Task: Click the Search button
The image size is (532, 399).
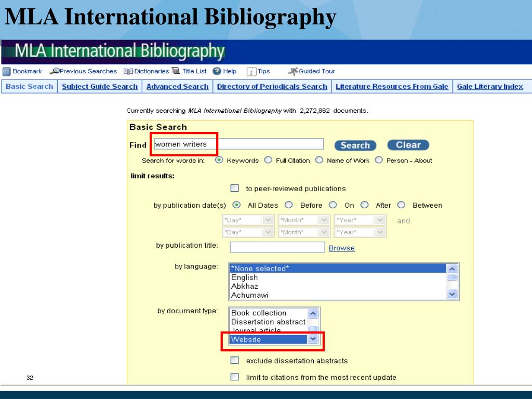Action: [355, 145]
